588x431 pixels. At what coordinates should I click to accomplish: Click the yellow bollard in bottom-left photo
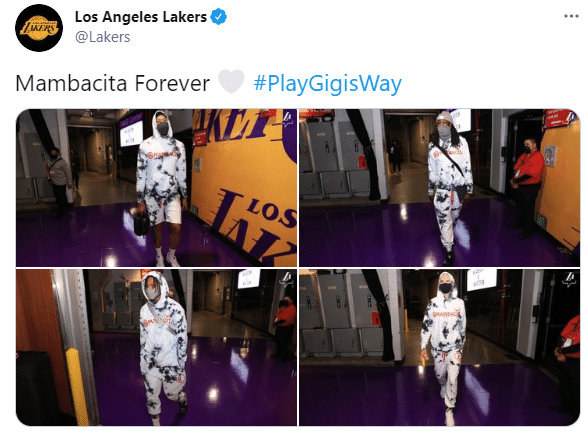click(x=77, y=386)
